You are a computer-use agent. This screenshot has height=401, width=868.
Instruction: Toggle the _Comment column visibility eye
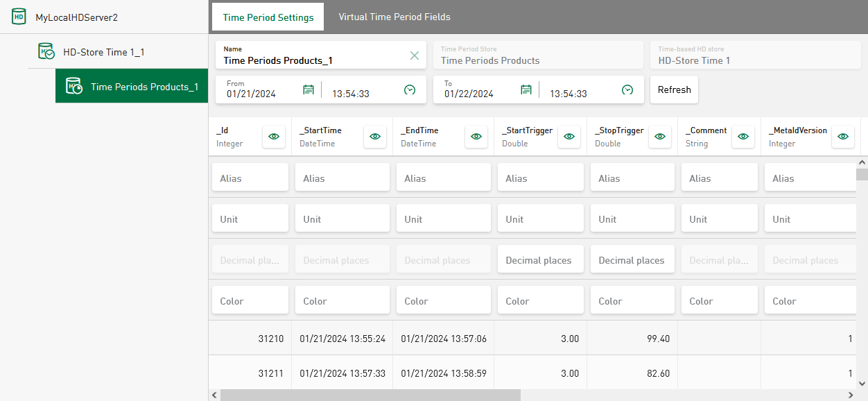point(743,137)
